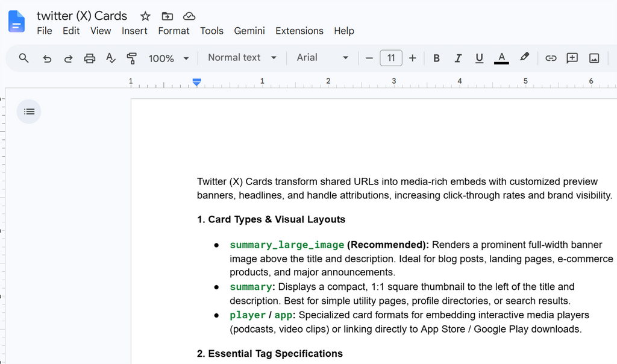This screenshot has width=617, height=364.
Task: Open the search the menus magnifier
Action: tap(23, 58)
